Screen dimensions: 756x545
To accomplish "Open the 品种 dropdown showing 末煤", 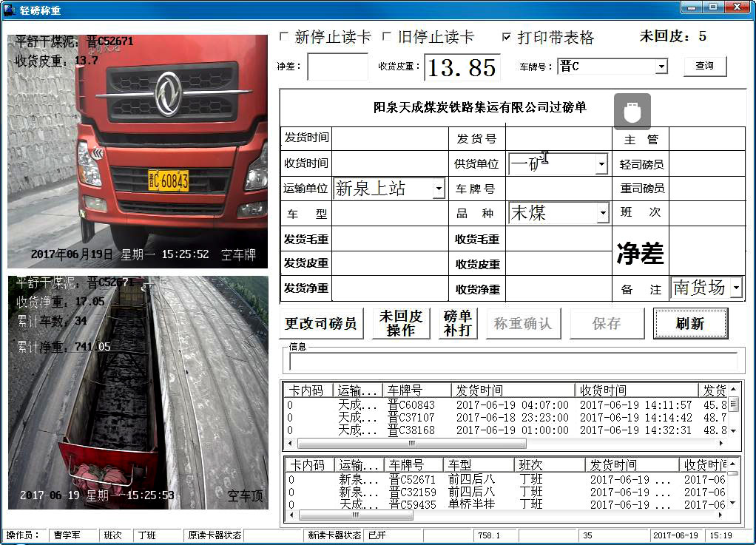I will pyautogui.click(x=602, y=214).
